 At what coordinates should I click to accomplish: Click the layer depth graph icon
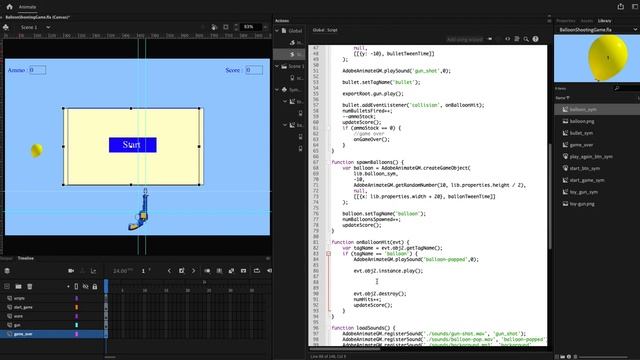[x=93, y=271]
